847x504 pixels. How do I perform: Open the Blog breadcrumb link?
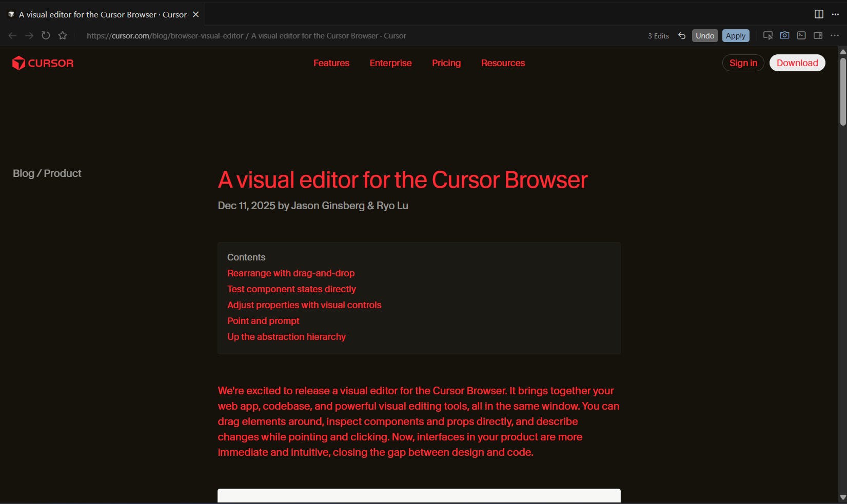tap(24, 173)
